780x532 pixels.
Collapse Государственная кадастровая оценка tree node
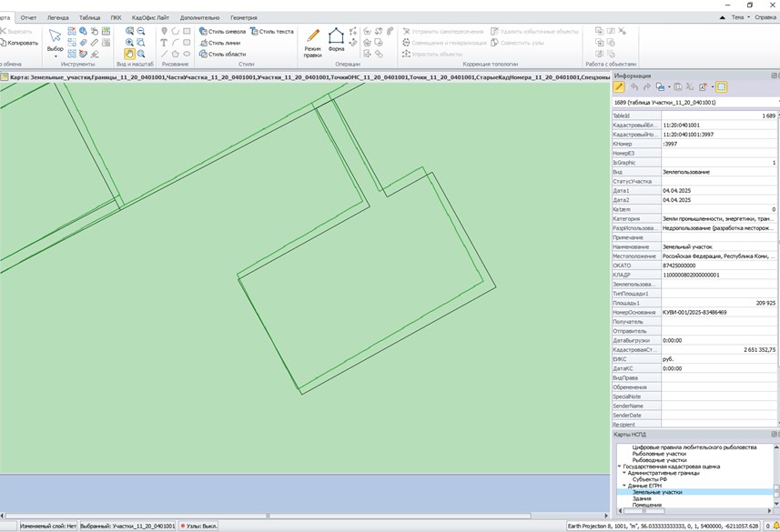[619, 467]
